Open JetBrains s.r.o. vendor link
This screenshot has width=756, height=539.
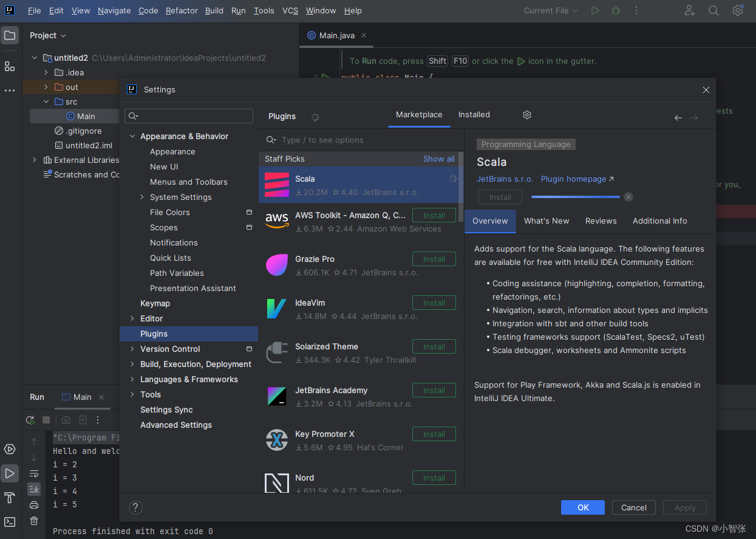point(505,179)
